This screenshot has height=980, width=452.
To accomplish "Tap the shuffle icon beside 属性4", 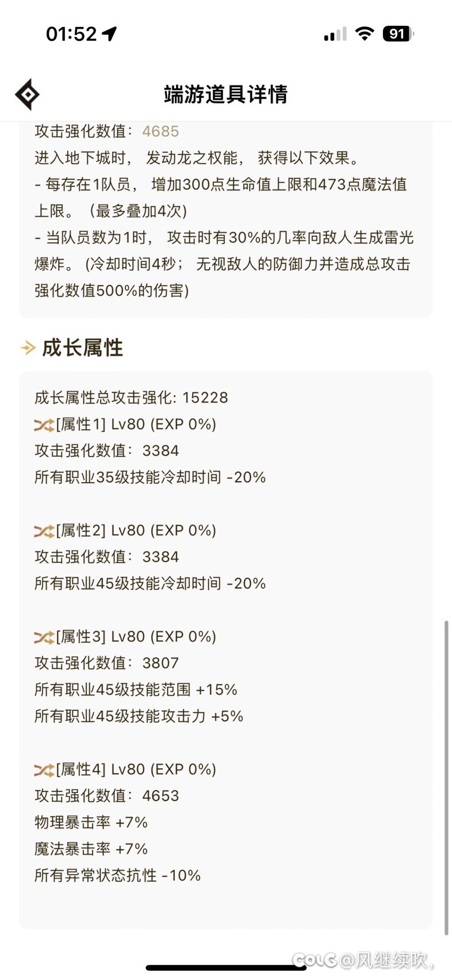I will 44,770.
